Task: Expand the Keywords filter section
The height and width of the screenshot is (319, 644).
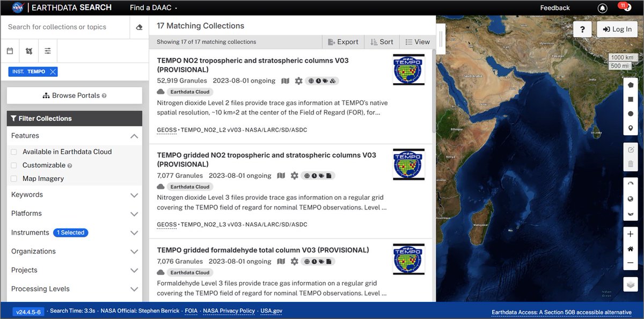Action: tap(75, 195)
